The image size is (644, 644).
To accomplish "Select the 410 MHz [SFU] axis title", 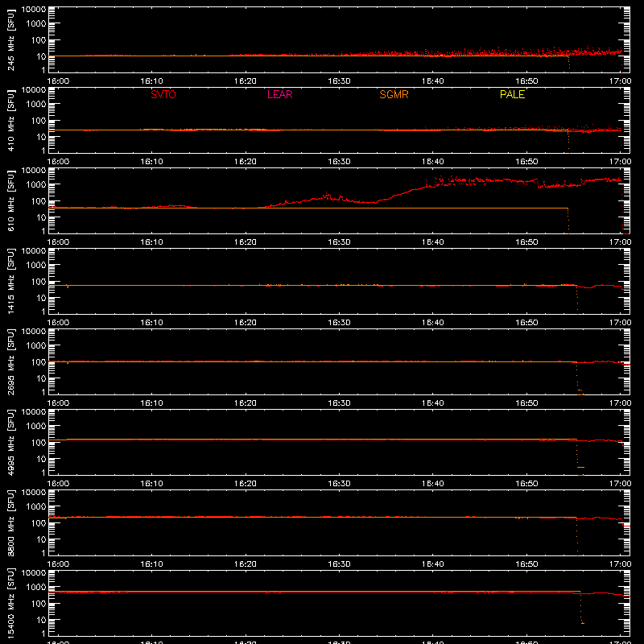I will [x=10, y=120].
